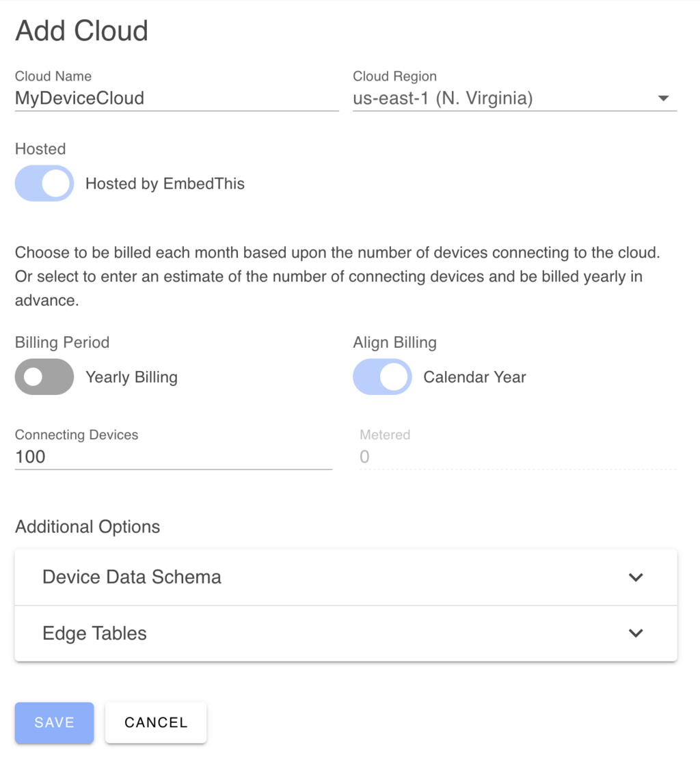Open the Cloud Region dropdown
700x766 pixels.
(x=513, y=98)
